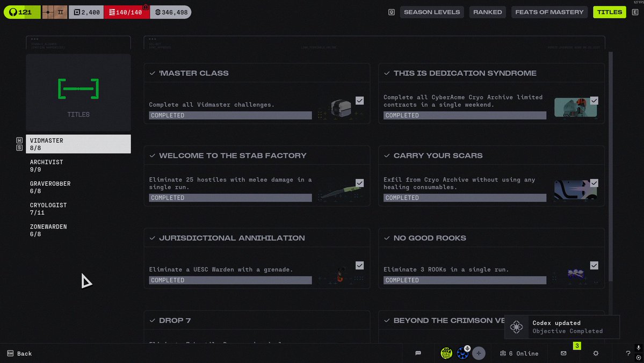Click the No Good Rooks heading
The image size is (644, 363).
click(x=430, y=238)
